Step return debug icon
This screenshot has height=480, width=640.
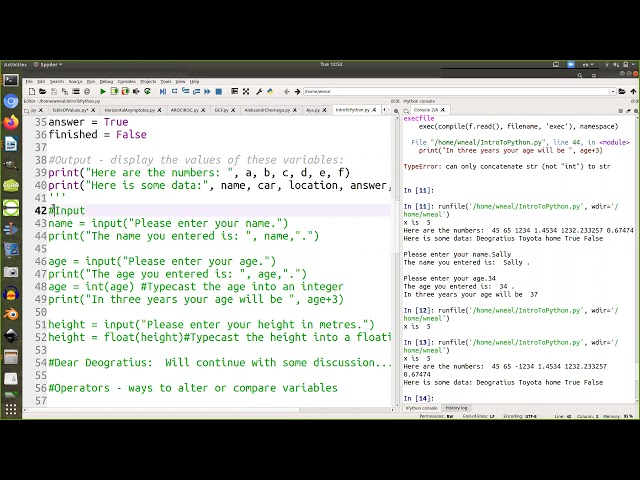coord(196,91)
